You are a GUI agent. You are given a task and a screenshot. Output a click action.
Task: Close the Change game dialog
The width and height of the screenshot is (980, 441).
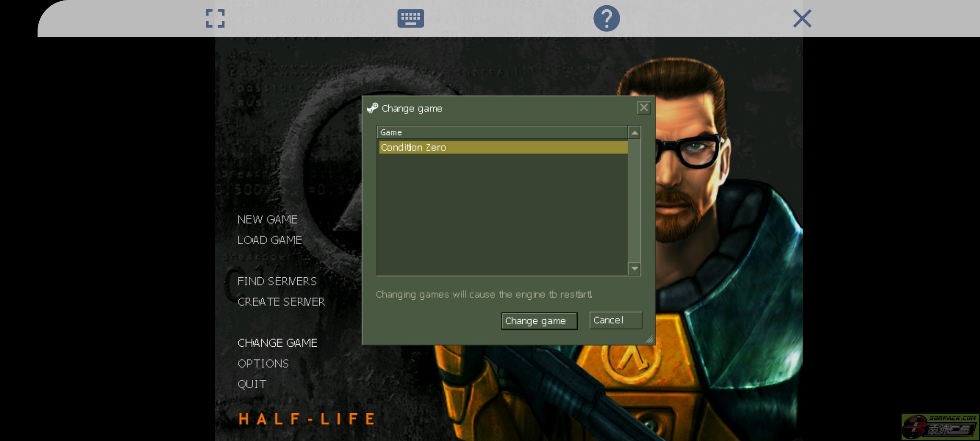point(644,108)
